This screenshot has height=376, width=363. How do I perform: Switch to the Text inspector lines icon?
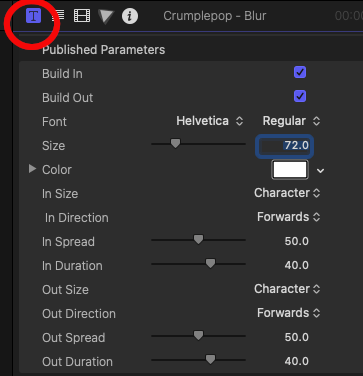point(58,16)
